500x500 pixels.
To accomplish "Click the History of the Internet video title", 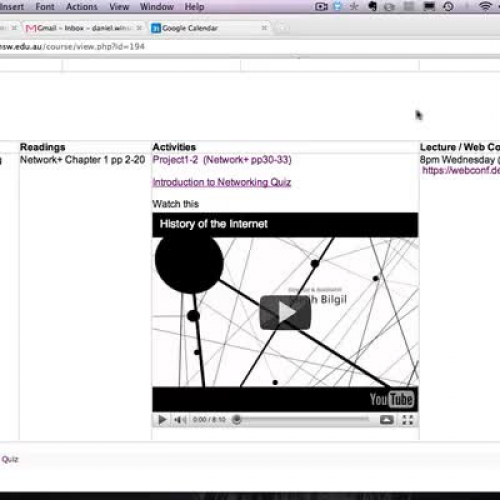I will tap(213, 224).
